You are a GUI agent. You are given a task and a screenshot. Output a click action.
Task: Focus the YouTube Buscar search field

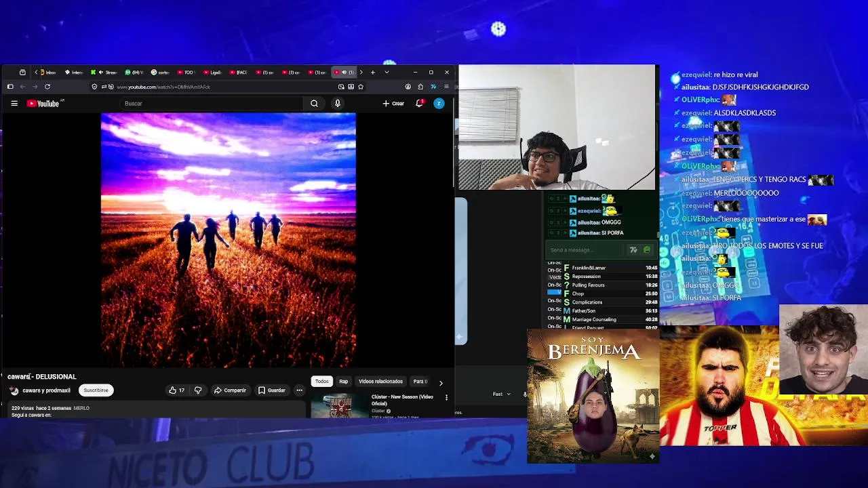coord(212,104)
